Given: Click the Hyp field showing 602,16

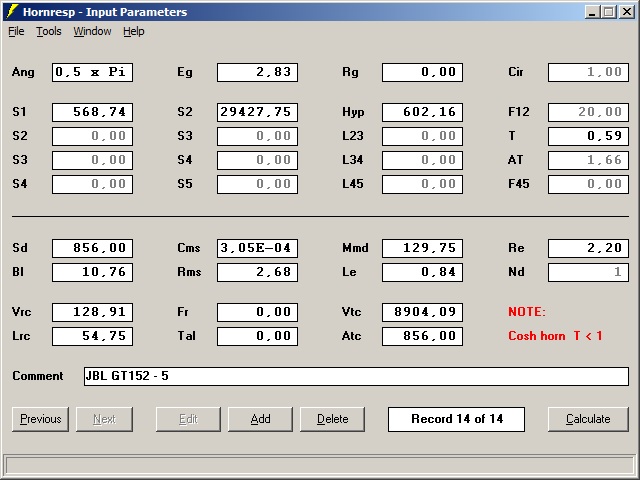Looking at the screenshot, I should pos(422,112).
